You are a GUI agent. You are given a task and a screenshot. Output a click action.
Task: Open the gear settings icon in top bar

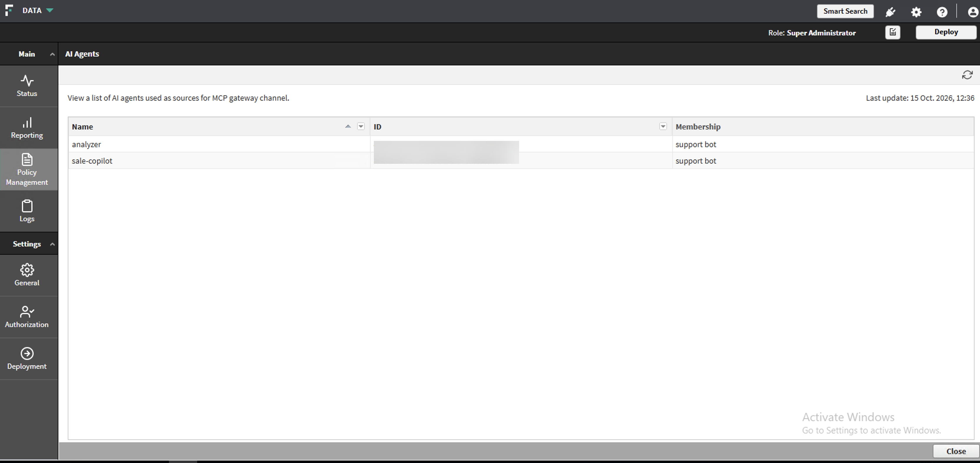click(x=916, y=12)
